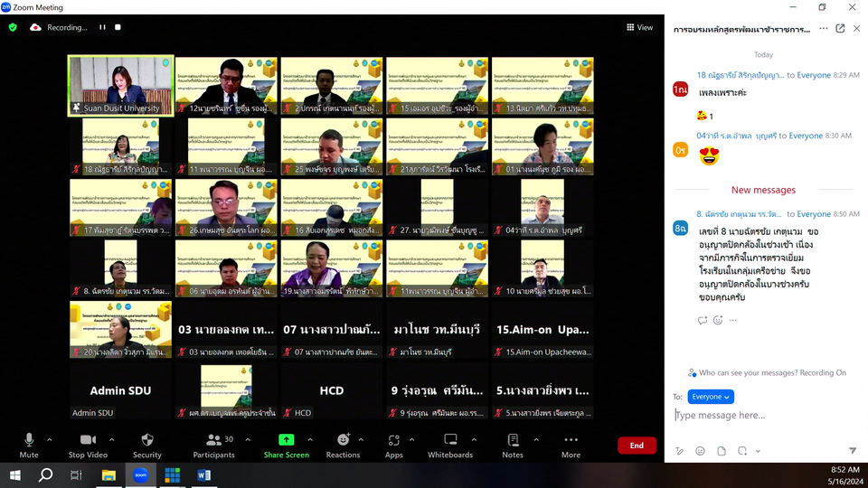This screenshot has height=488, width=868.
Task: Add reaction to participant 8's message
Action: (x=718, y=320)
